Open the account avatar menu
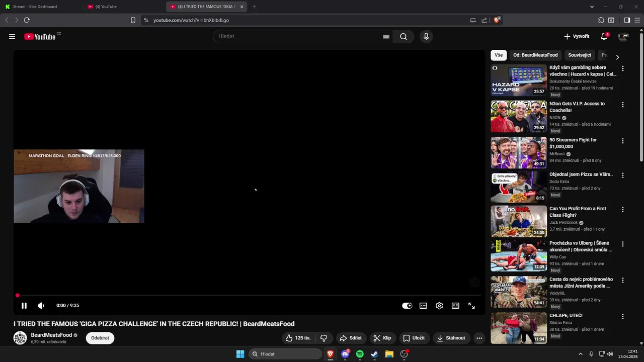644x362 pixels. point(623,36)
